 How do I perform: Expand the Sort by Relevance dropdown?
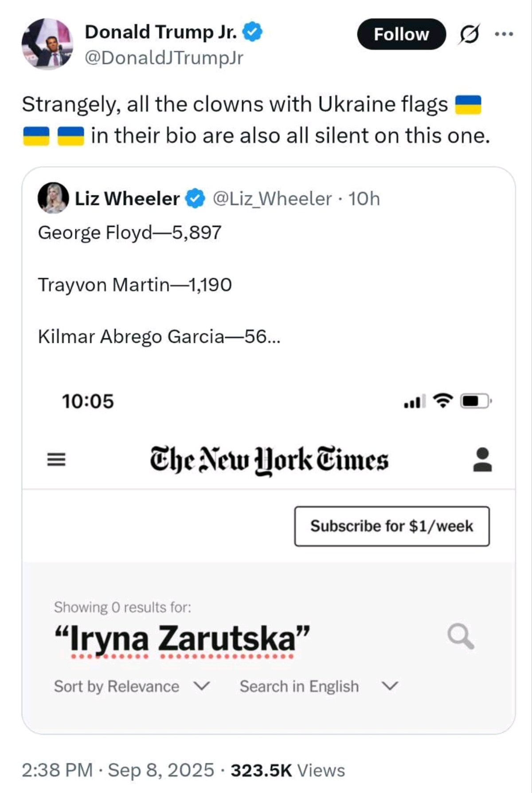(x=132, y=686)
